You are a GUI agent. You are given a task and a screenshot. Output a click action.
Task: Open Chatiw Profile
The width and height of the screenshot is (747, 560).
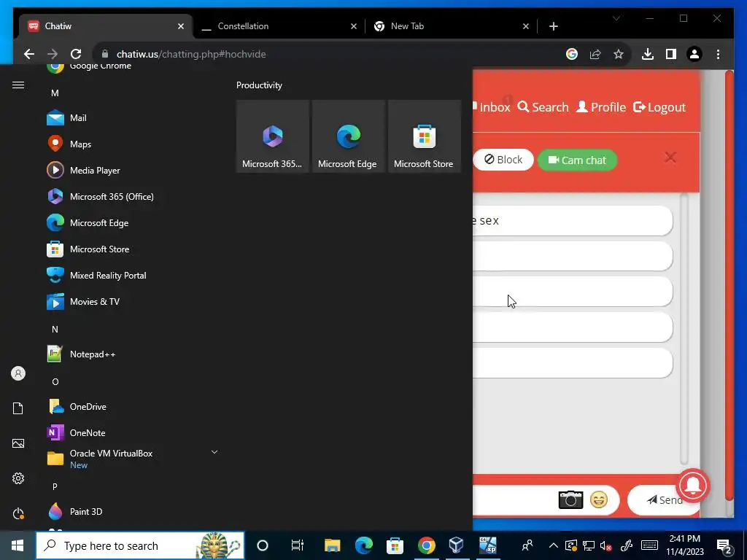(601, 107)
